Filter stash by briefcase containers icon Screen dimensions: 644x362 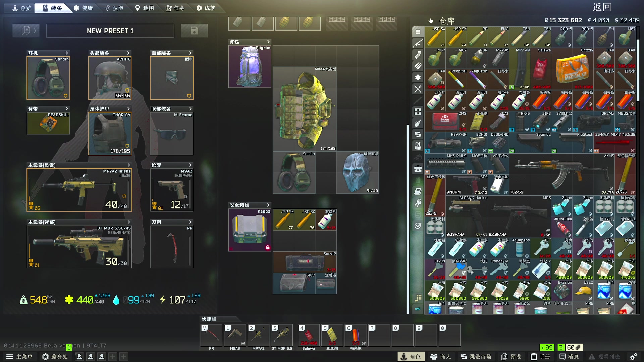pyautogui.click(x=418, y=169)
